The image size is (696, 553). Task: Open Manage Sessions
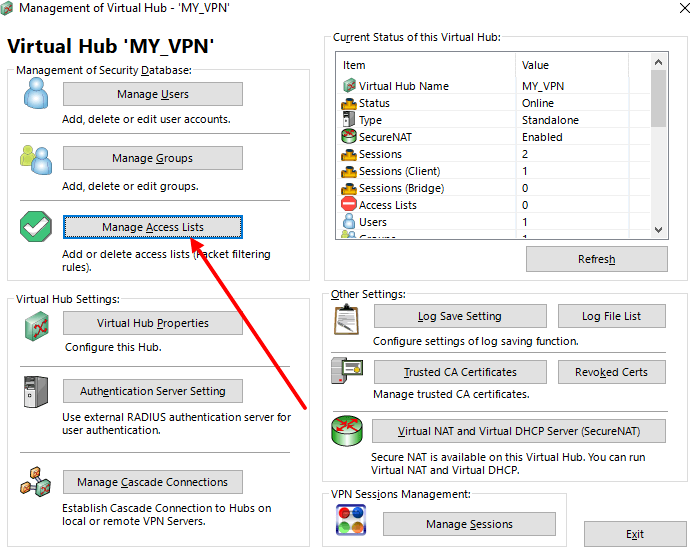click(469, 524)
